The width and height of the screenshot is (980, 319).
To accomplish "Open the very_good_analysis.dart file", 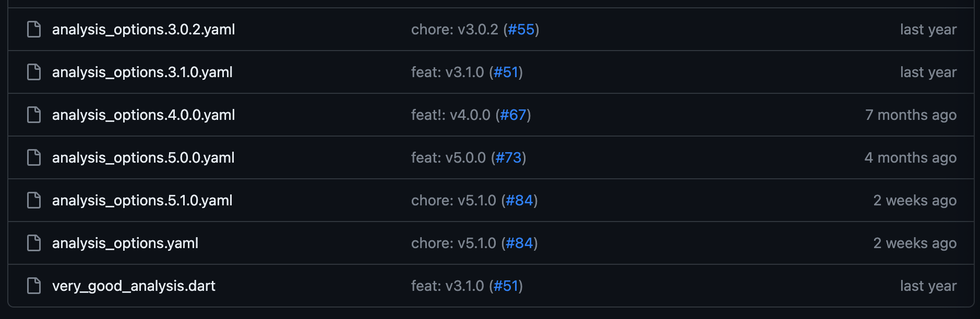I will tap(134, 286).
